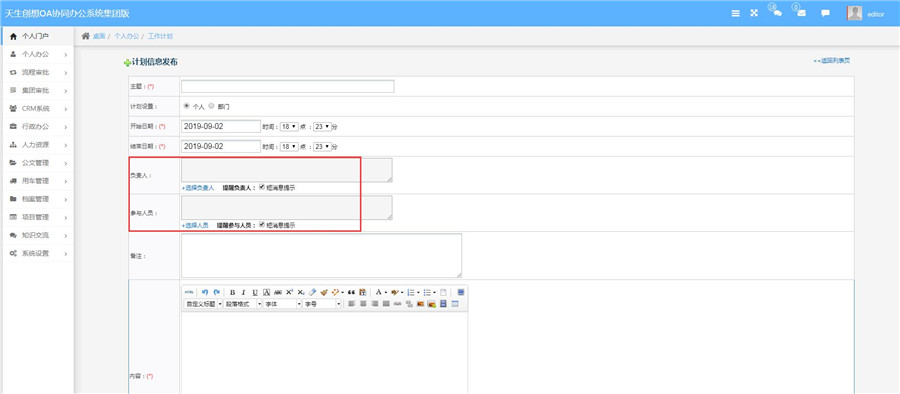Image resolution: width=900 pixels, height=394 pixels.
Task: Select the 个人 radio option
Action: pyautogui.click(x=187, y=106)
